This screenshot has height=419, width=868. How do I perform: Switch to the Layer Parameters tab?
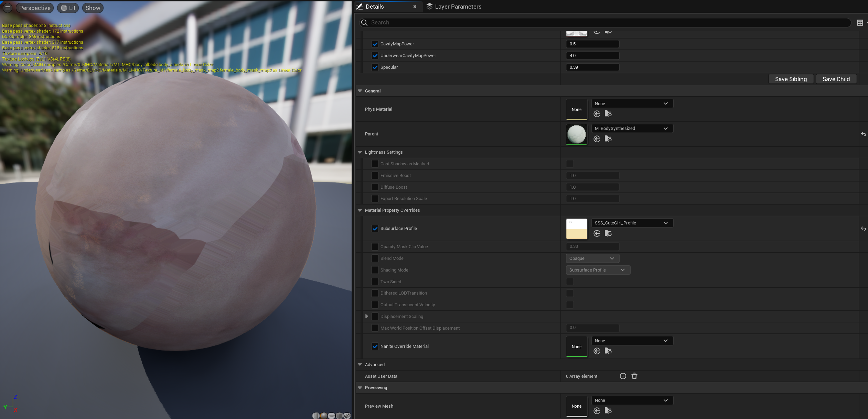[454, 7]
